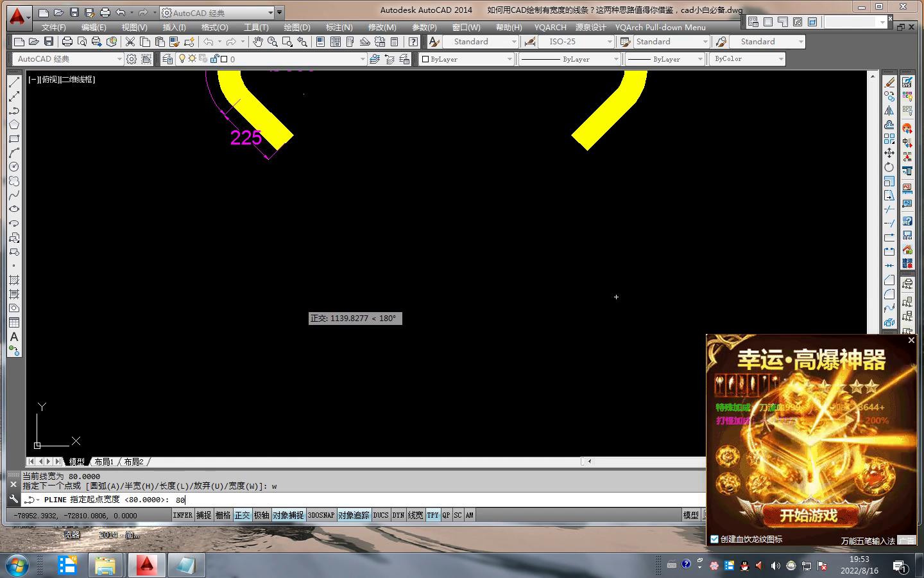Screen dimensions: 924x578
Task: Click the Pan hand tool
Action: pyautogui.click(x=257, y=42)
